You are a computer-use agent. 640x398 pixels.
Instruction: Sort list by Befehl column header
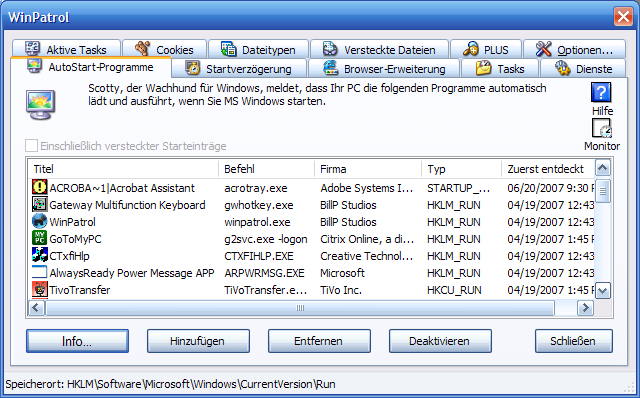click(x=267, y=169)
